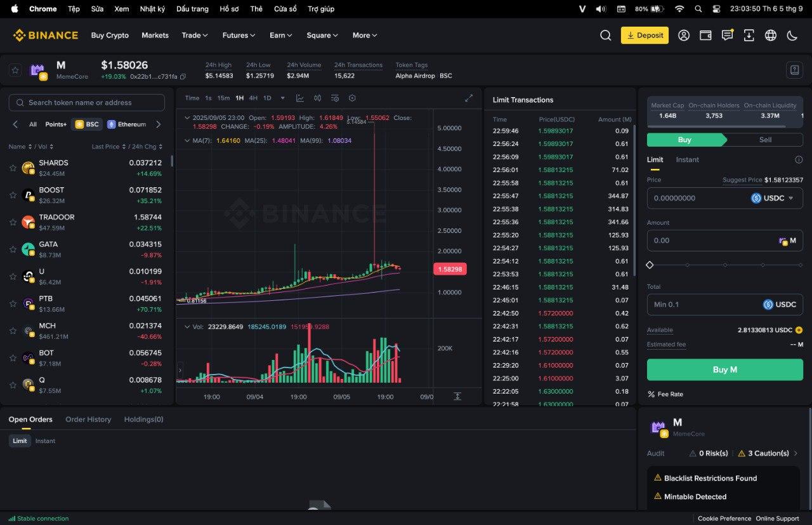Copy the M contract address
The height and width of the screenshot is (525, 812).
click(x=183, y=77)
